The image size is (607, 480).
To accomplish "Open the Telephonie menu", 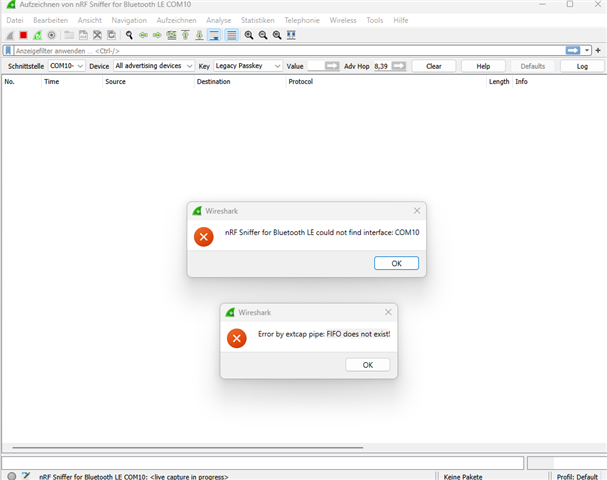I will pos(302,20).
